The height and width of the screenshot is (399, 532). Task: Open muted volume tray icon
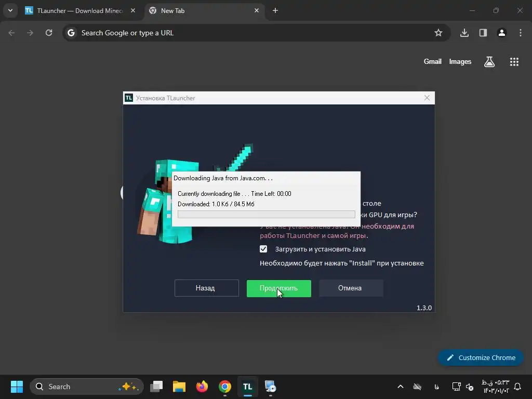(470, 387)
